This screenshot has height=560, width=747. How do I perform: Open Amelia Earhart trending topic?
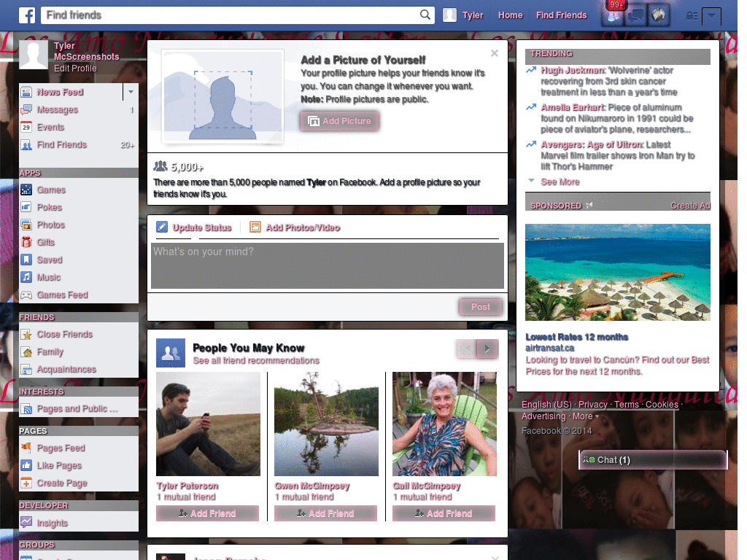(573, 108)
